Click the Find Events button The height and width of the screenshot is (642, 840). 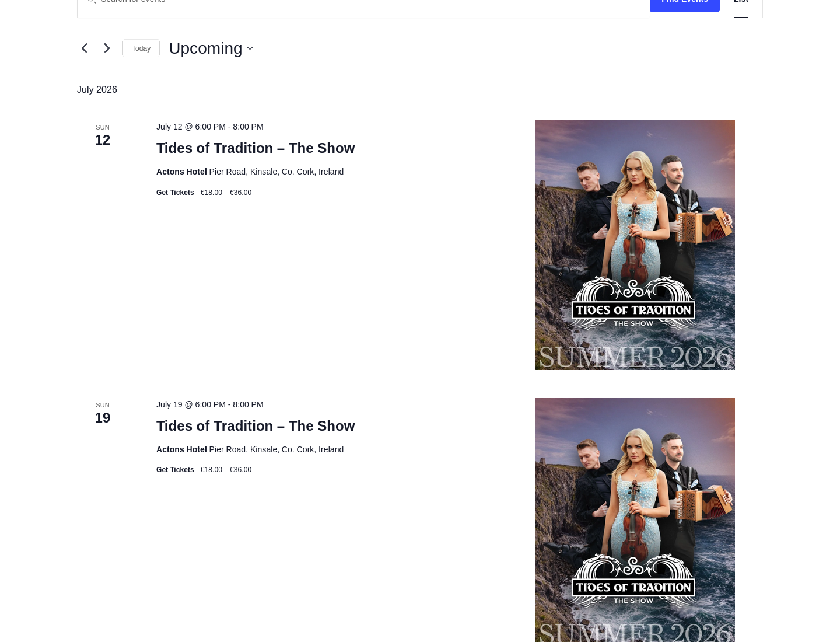point(685,3)
